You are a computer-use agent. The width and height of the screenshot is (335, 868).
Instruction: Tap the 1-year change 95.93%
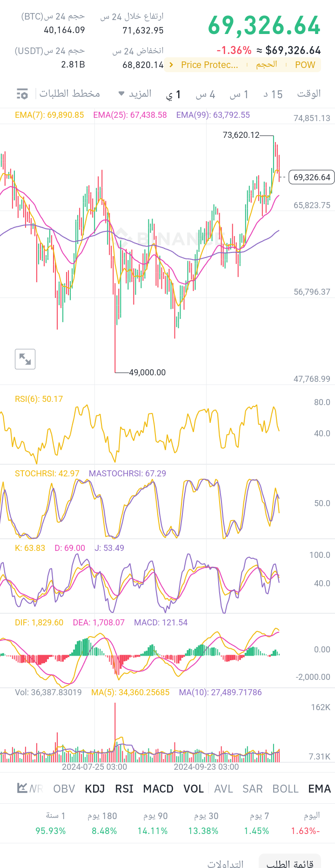coord(51,831)
